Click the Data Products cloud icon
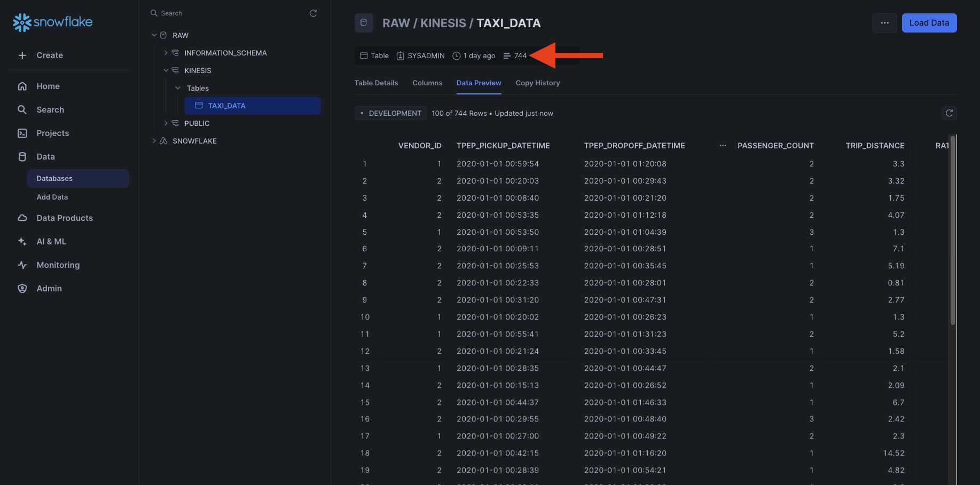Screen dimensions: 980x485 (x=22, y=218)
